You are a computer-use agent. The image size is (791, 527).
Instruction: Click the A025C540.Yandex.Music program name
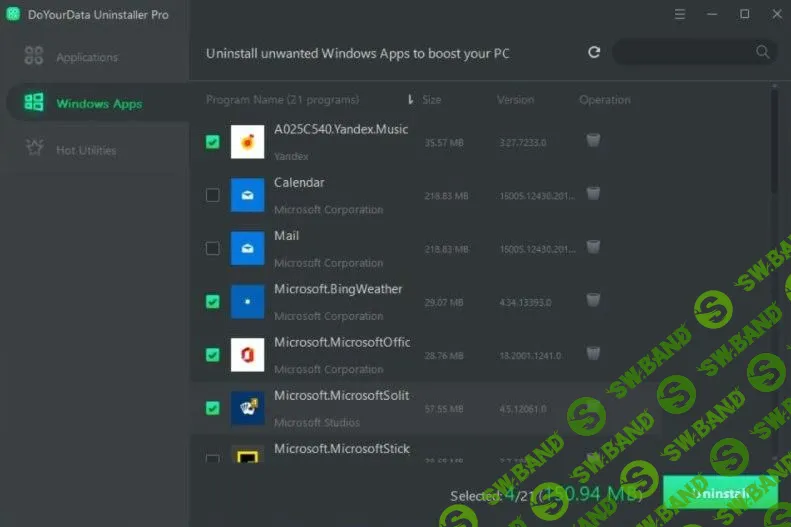pyautogui.click(x=341, y=129)
